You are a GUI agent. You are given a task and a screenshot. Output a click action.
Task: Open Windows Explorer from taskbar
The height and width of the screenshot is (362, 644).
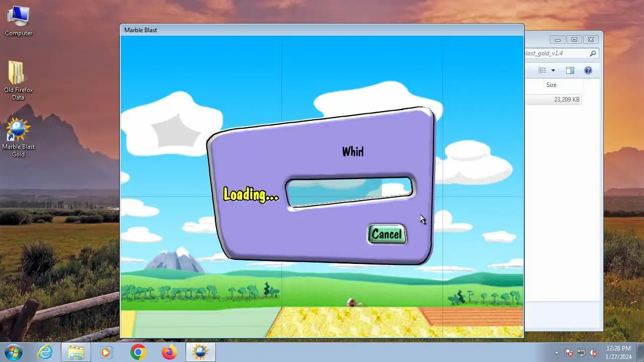[x=76, y=352]
